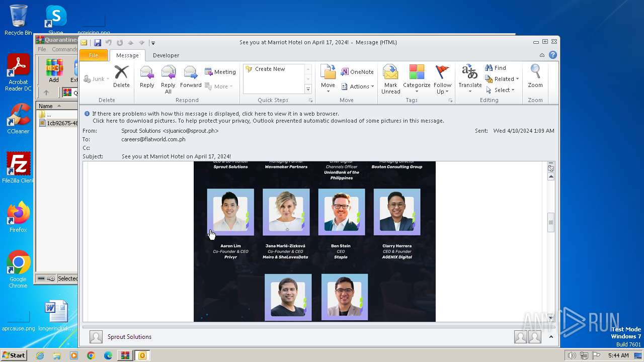
Task: Launch Tags dialog box launcher
Action: tap(450, 101)
